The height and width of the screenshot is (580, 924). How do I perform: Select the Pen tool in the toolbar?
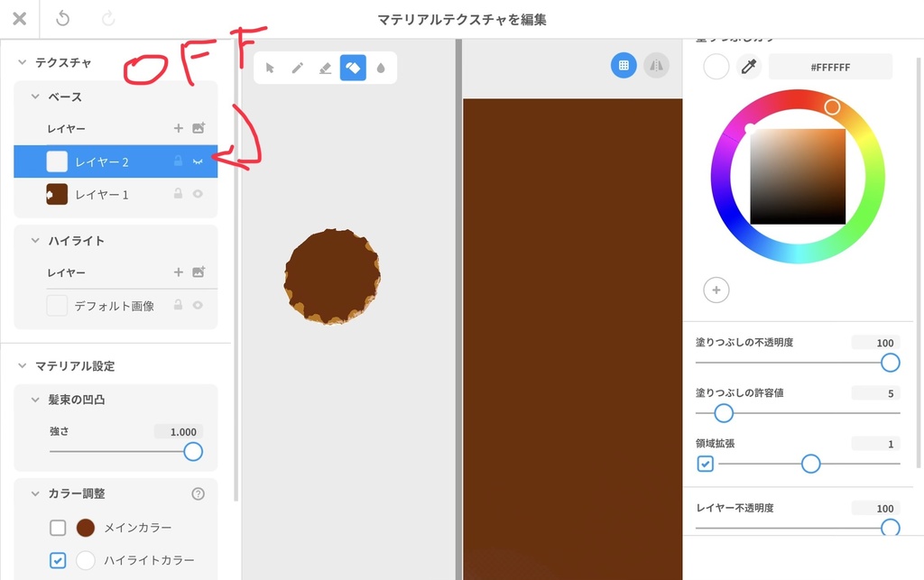298,68
